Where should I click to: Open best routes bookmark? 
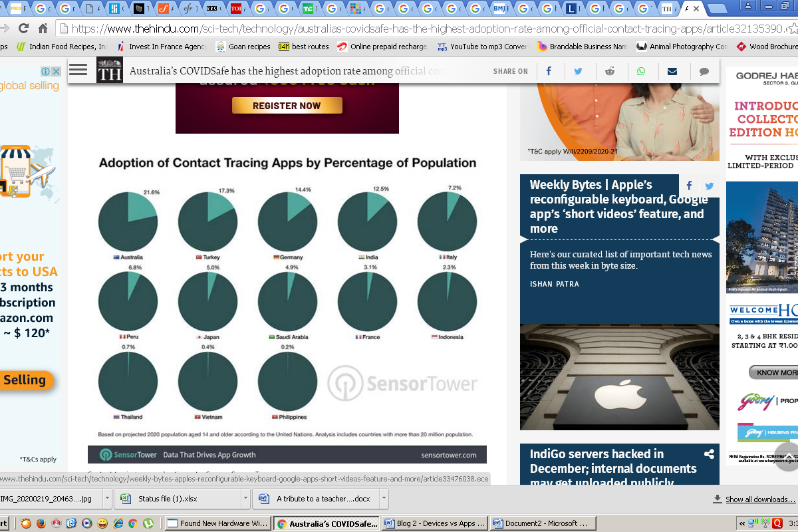[304, 47]
